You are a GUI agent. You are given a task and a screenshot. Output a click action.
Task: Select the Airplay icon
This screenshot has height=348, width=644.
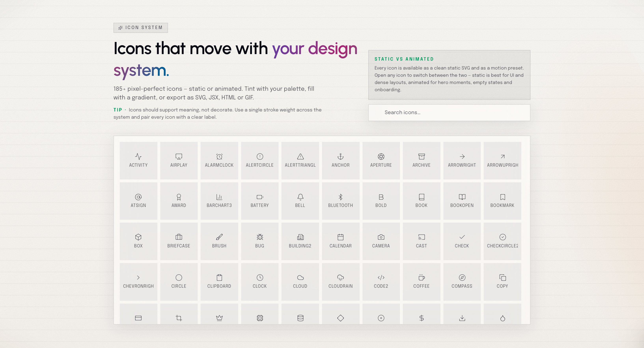[179, 161]
